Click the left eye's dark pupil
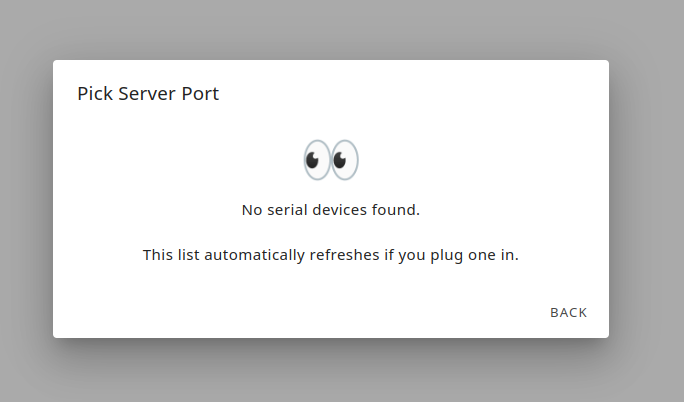 coord(312,160)
